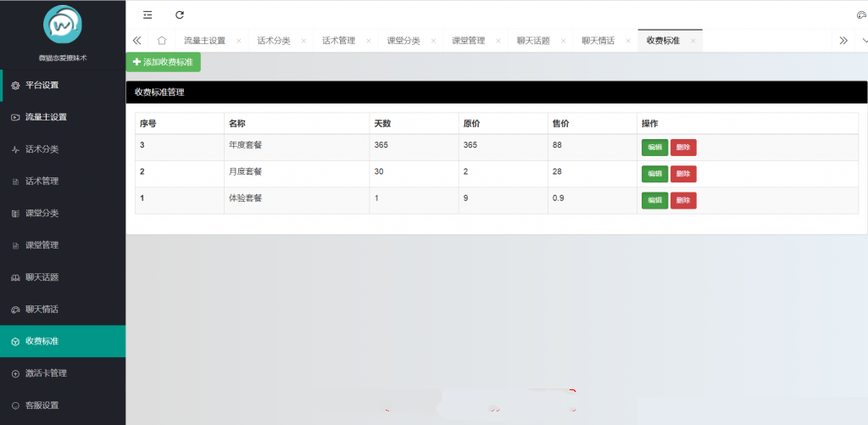The image size is (868, 425).
Task: Close the 流量主设置 tab
Action: coord(239,41)
